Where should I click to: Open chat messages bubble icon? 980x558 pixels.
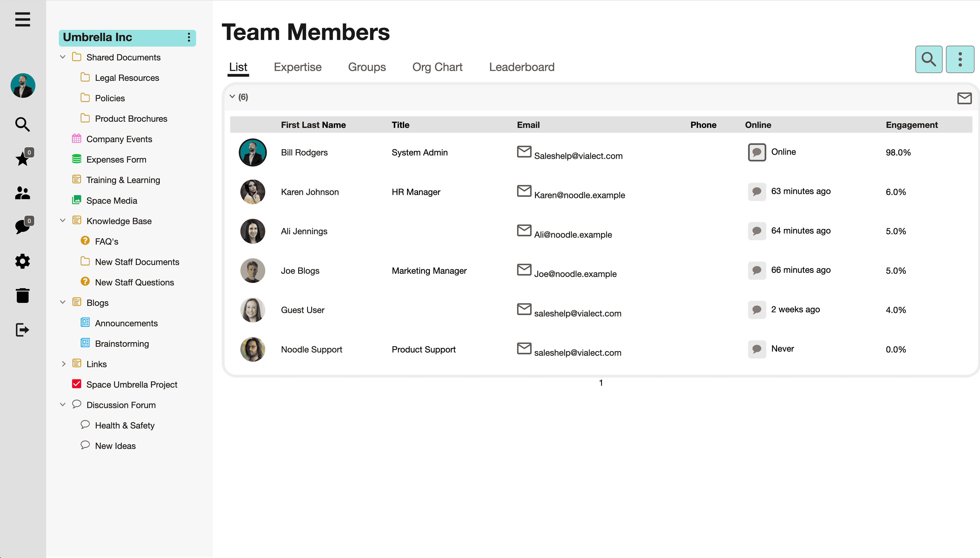coord(22,227)
